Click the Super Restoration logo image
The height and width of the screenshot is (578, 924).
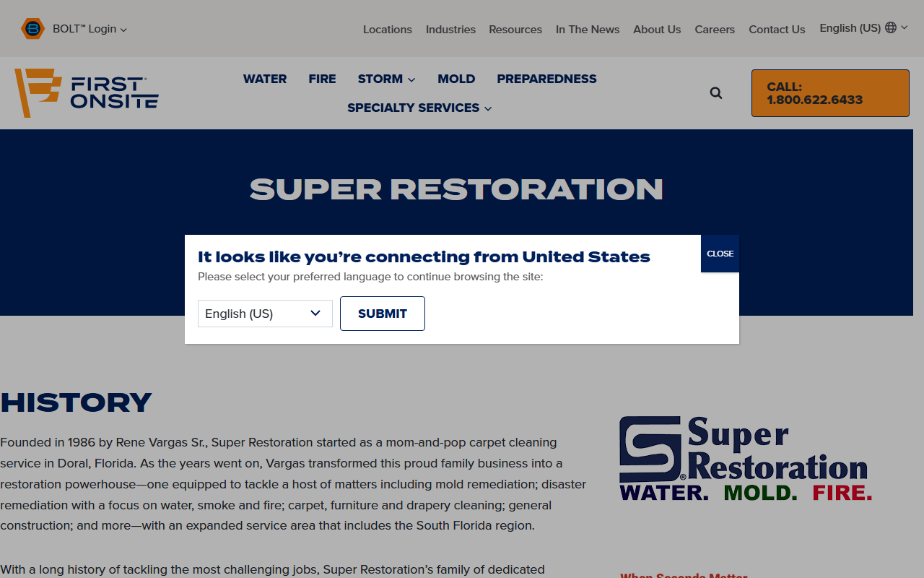coord(746,458)
